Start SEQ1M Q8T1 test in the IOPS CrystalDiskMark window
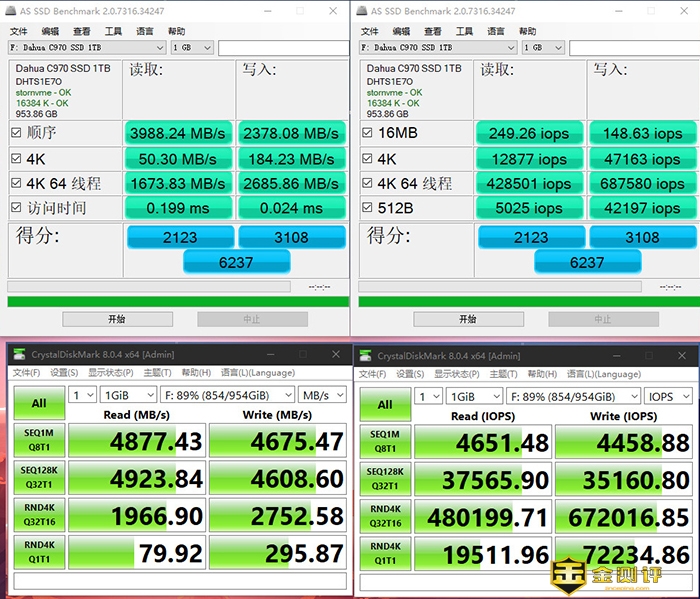Viewport: 700px width, 599px height. [385, 441]
